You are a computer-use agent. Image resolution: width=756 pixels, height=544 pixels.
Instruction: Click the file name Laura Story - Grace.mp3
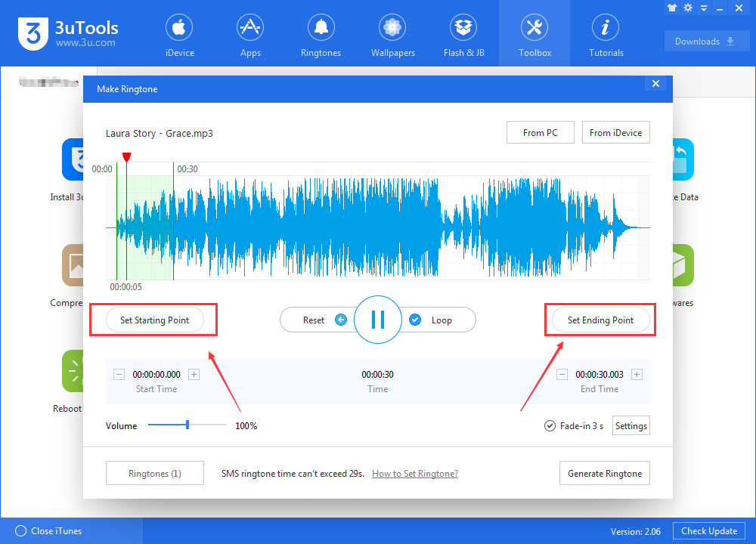click(159, 134)
